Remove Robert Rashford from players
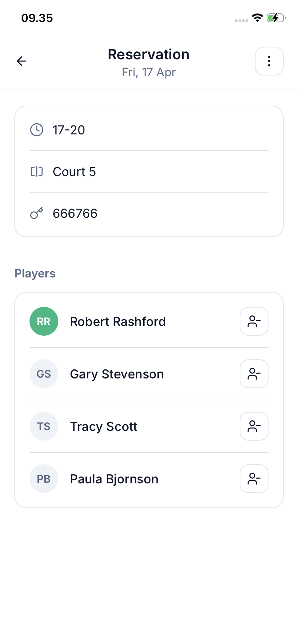The height and width of the screenshot is (644, 298). (254, 321)
